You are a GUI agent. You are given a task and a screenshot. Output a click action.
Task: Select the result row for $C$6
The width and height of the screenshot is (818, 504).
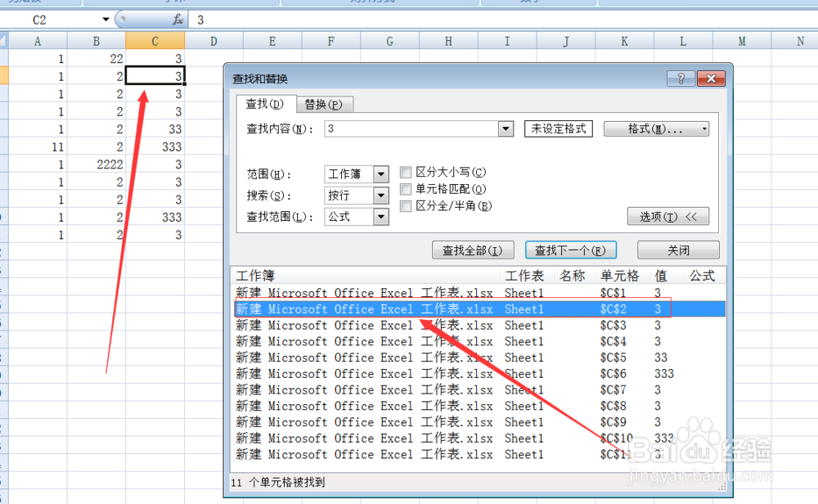click(x=479, y=374)
